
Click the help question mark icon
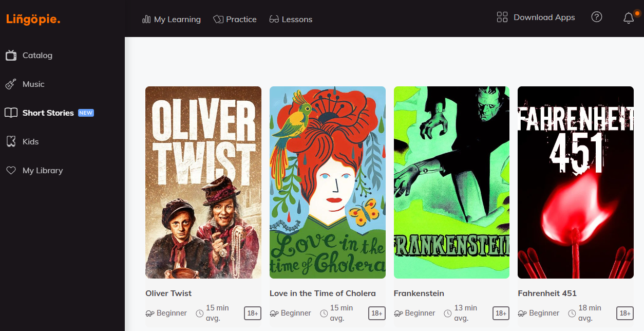tap(596, 17)
